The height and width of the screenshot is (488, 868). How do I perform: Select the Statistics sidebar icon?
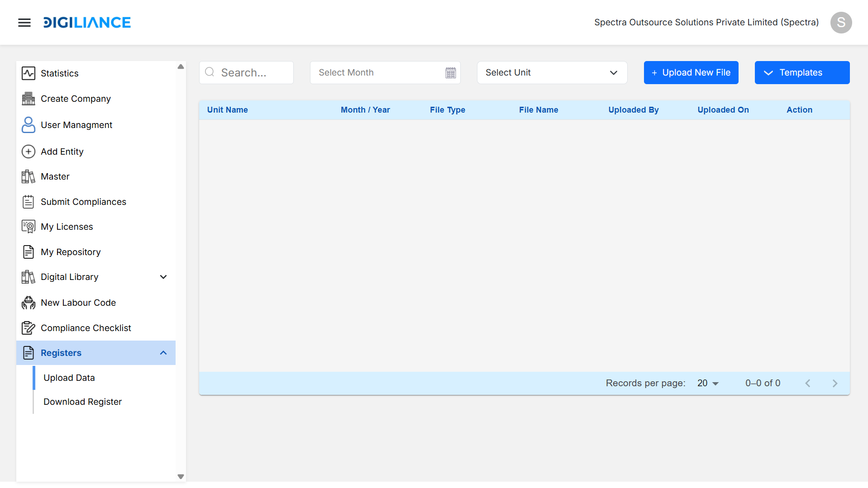pyautogui.click(x=29, y=73)
